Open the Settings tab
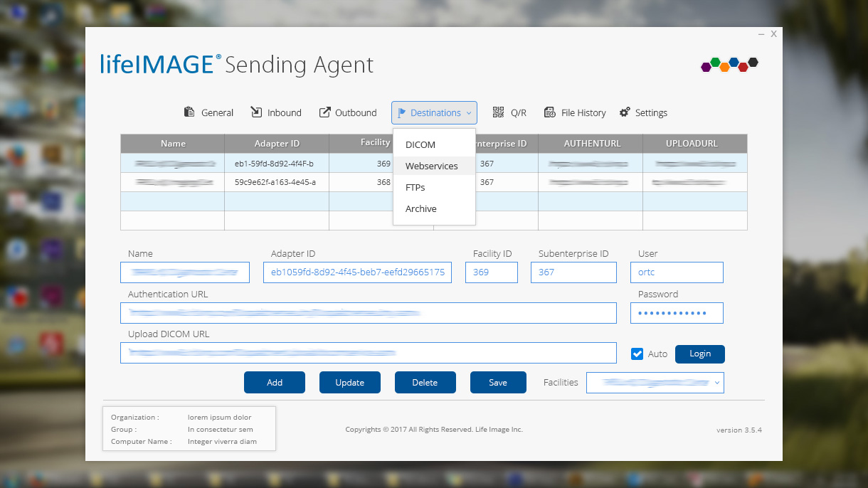 643,112
